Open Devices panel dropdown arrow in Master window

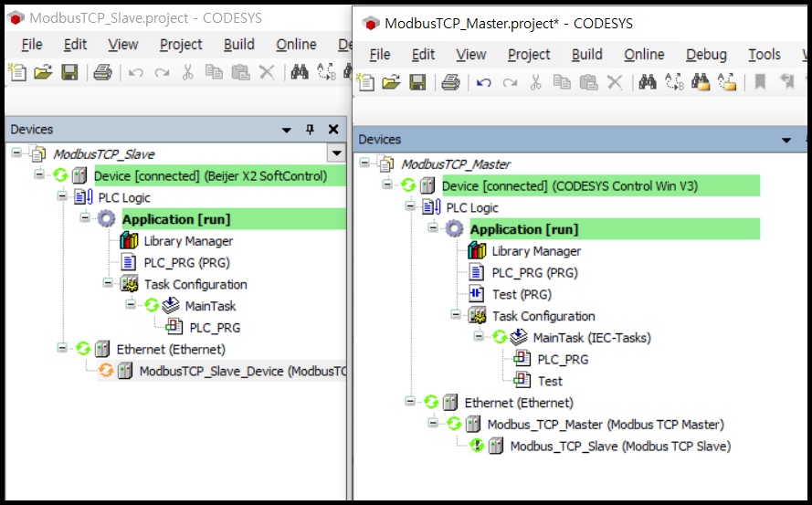[786, 141]
